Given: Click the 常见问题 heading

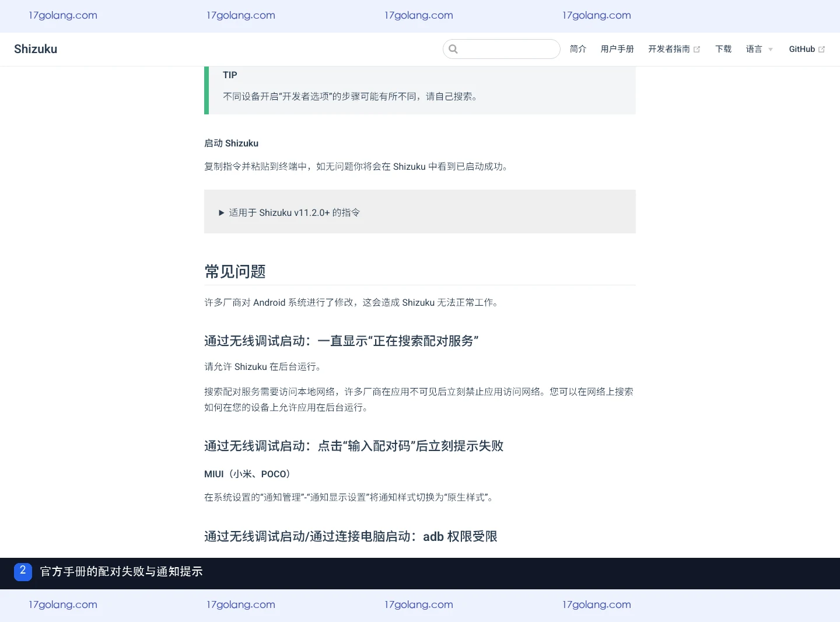Looking at the screenshot, I should (235, 271).
